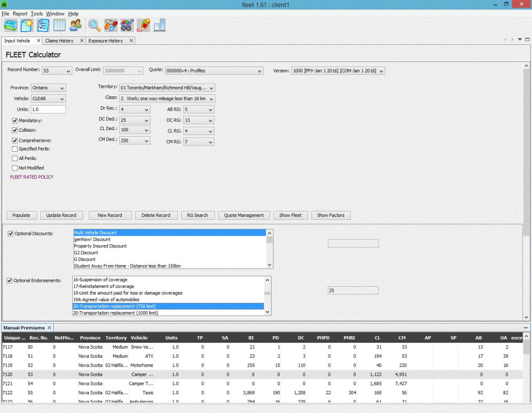The width and height of the screenshot is (532, 413).
Task: Close the Manual Premiums panel
Action: tap(49, 328)
